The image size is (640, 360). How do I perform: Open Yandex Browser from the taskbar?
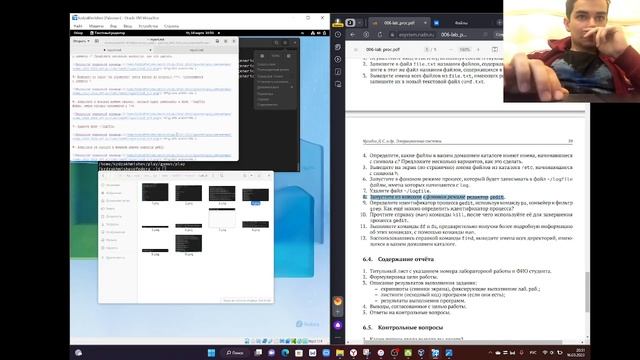click(353, 353)
